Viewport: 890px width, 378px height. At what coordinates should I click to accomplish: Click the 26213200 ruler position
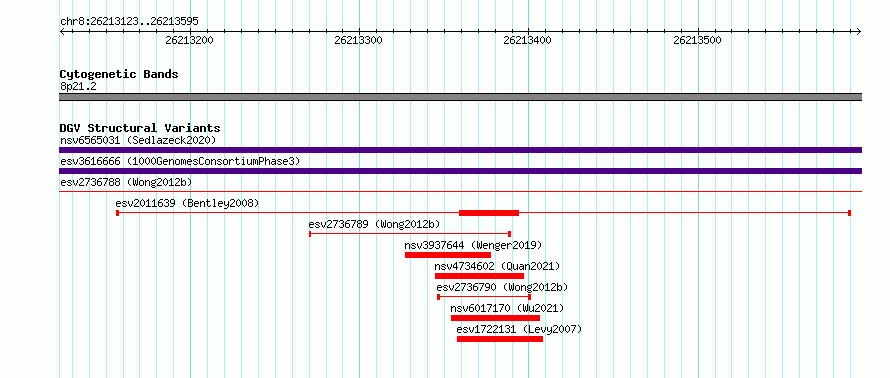tap(190, 40)
